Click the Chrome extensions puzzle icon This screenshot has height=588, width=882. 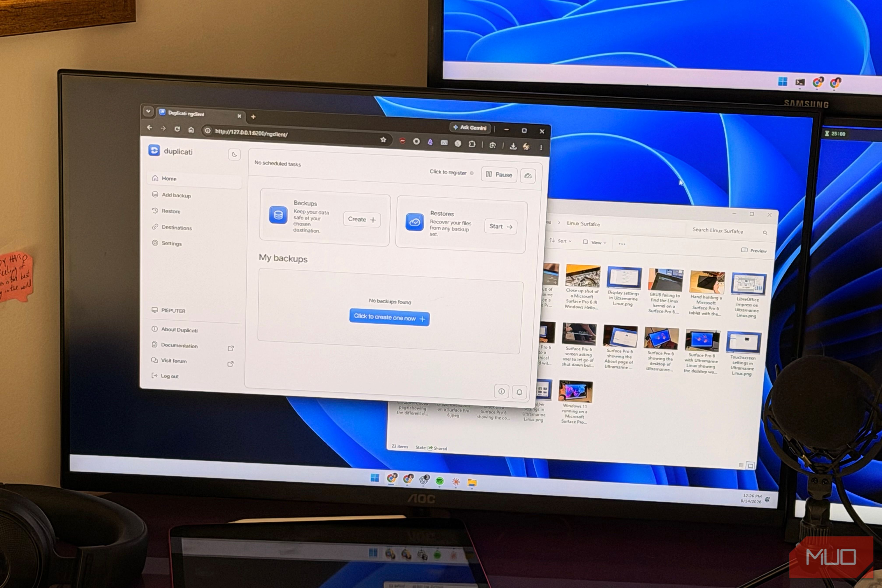[x=472, y=144]
